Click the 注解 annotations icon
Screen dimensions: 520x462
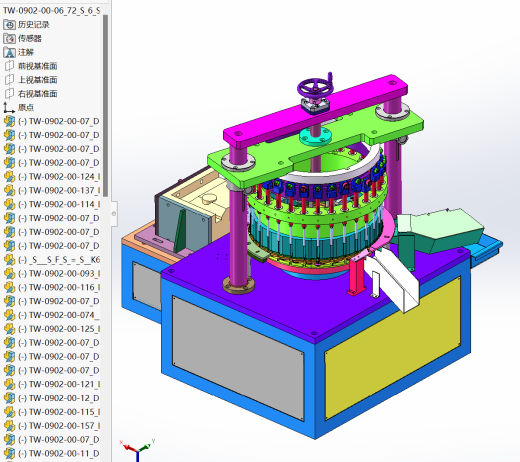[9, 52]
